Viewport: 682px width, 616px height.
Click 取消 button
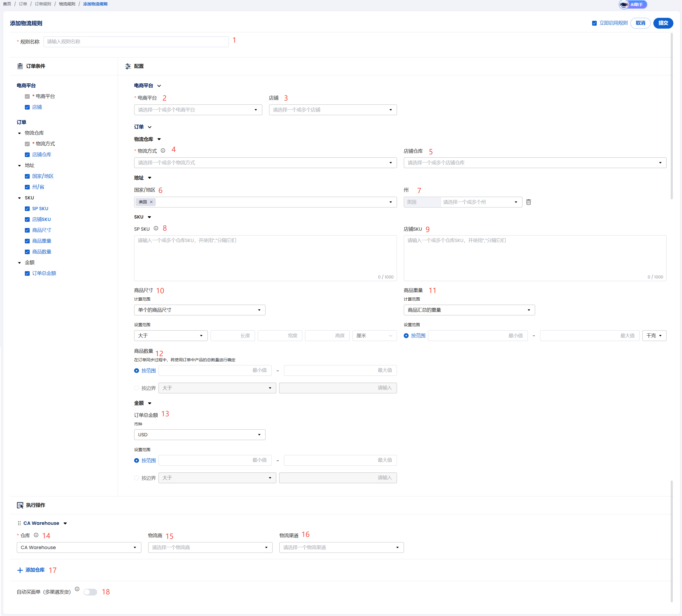(x=640, y=23)
